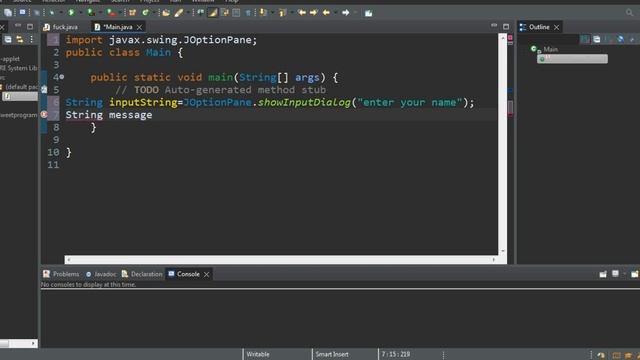This screenshot has height=360, width=640.
Task: Close the Outline view
Action: (556, 27)
